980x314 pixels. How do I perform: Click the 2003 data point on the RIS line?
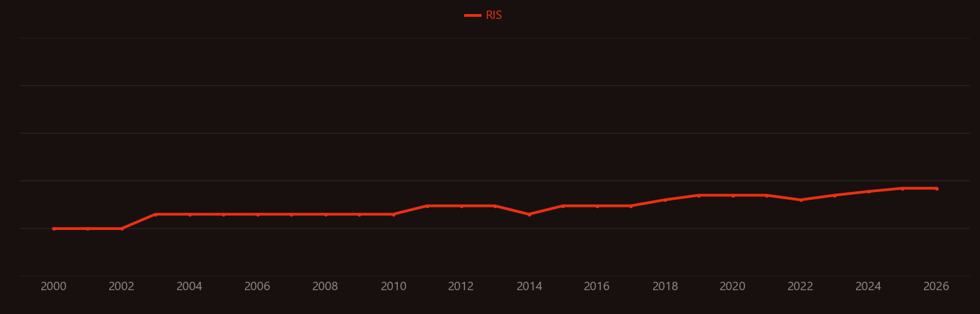pyautogui.click(x=155, y=214)
